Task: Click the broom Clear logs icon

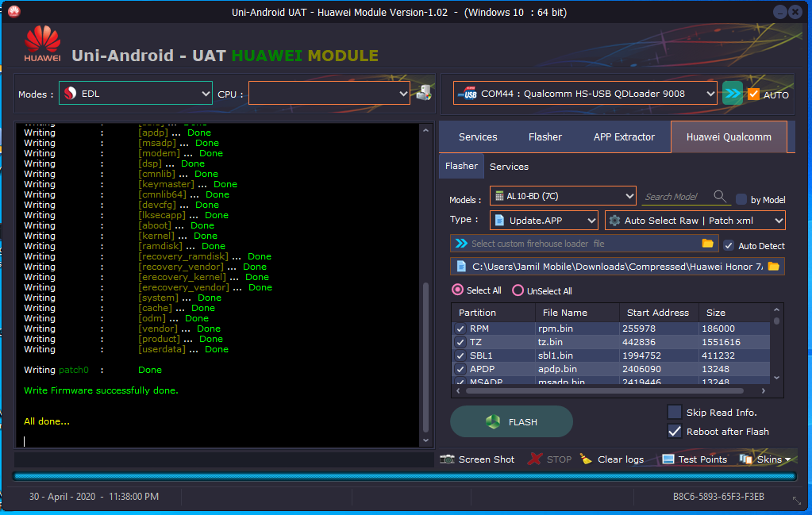Action: coord(586,459)
